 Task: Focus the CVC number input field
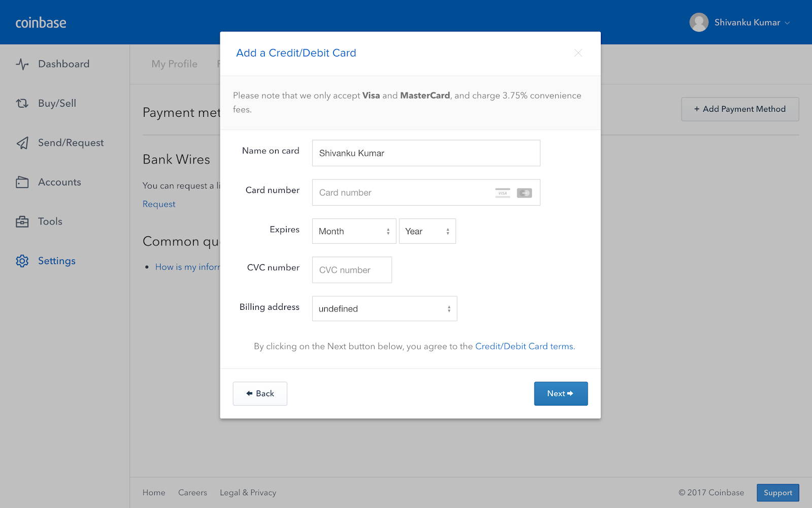352,270
